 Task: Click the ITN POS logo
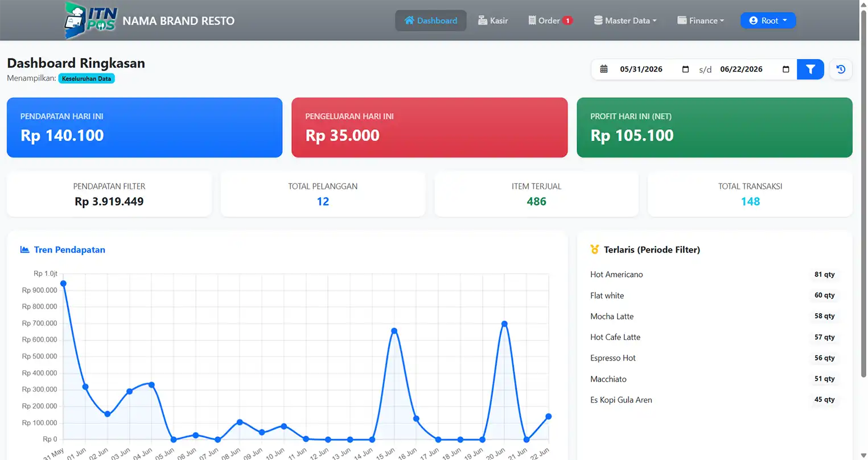[x=91, y=20]
